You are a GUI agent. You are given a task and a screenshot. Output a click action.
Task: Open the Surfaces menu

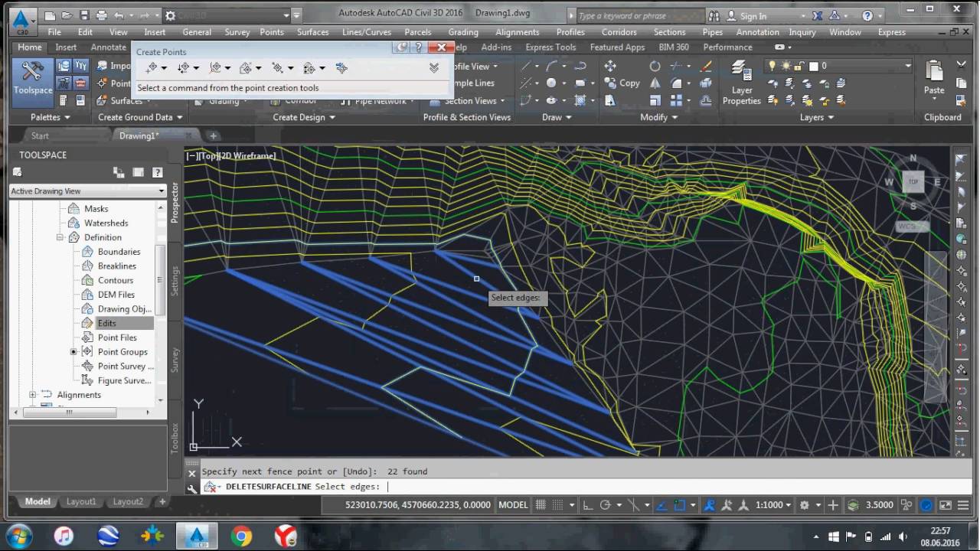coord(312,32)
